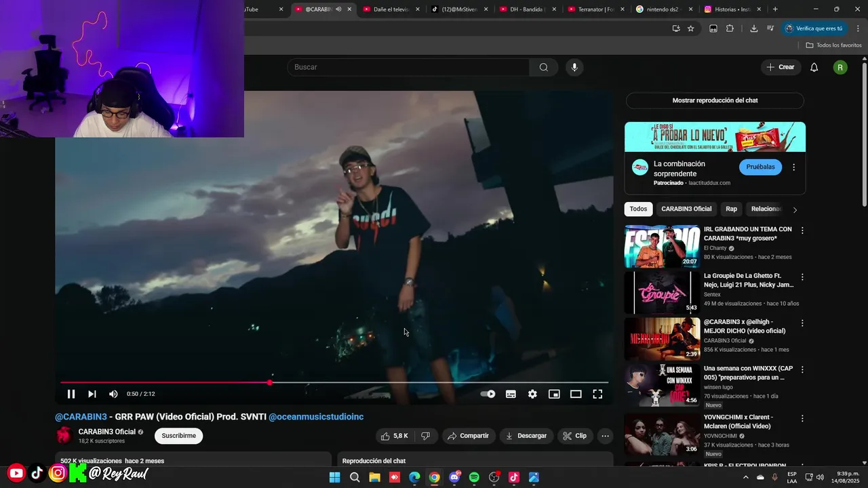Open more actions menu under video
This screenshot has width=868, height=488.
tap(605, 436)
